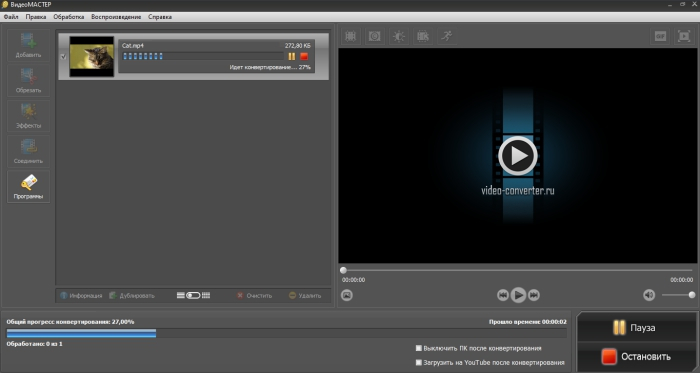Open the Эффекты effects tool
The image size is (700, 373).
[28, 116]
